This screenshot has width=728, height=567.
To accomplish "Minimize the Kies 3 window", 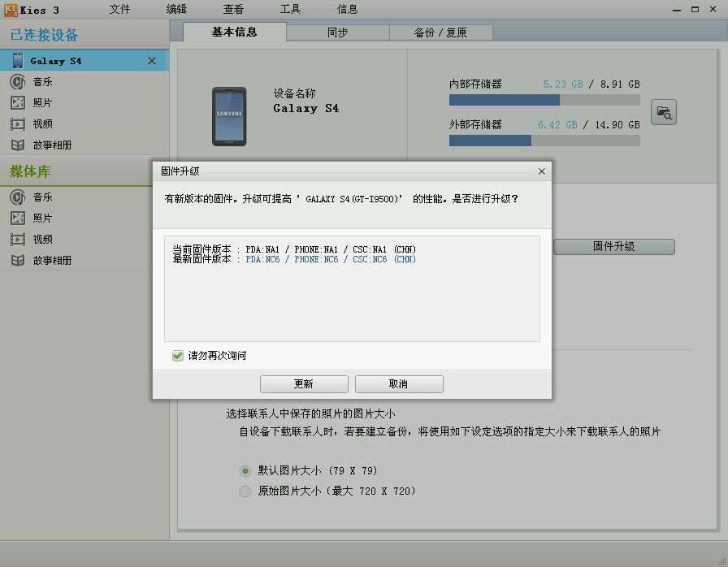I will (677, 9).
